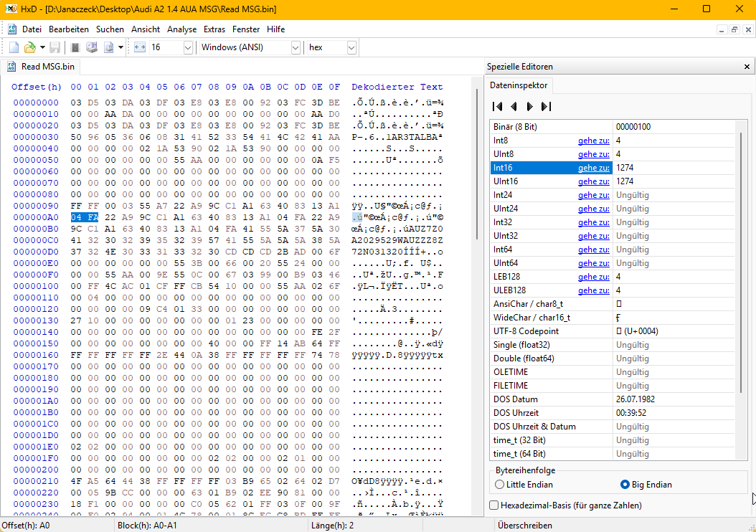Click the open disk icon in toolbar

[x=92, y=47]
